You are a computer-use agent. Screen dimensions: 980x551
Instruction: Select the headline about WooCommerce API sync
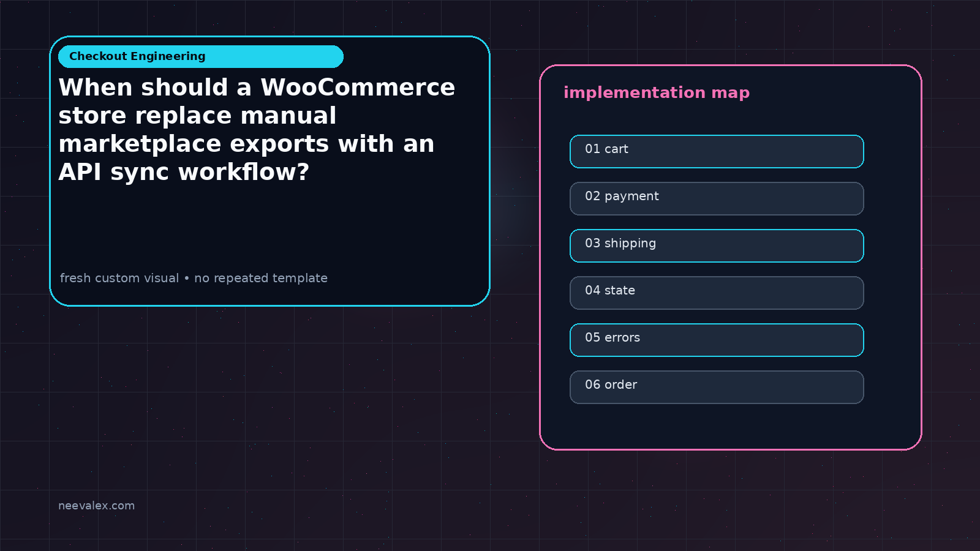pos(257,130)
